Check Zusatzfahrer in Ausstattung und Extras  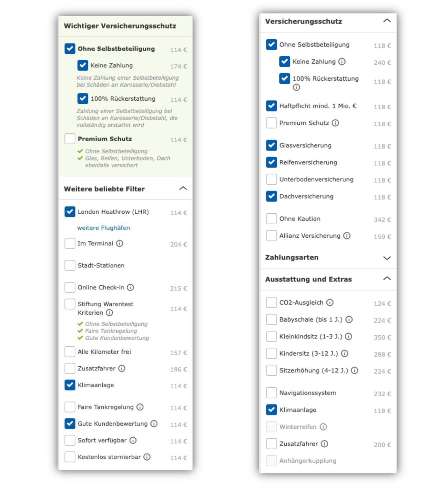[272, 444]
